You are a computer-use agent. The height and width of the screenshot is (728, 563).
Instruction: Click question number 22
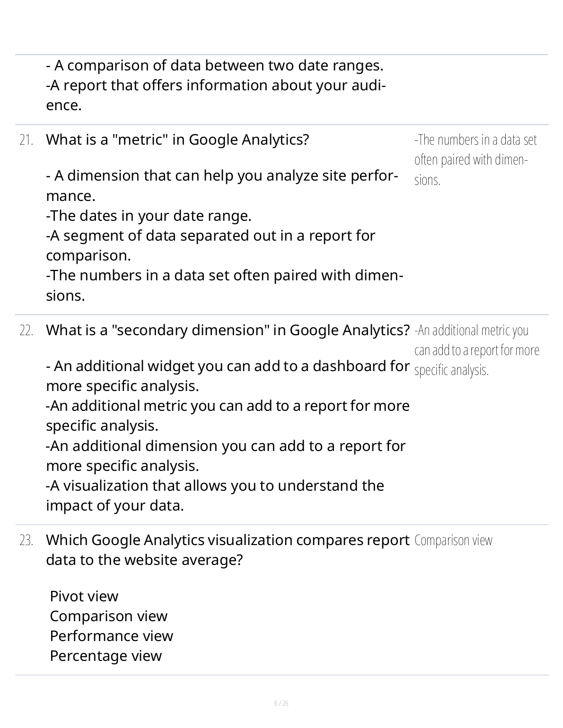(26, 330)
